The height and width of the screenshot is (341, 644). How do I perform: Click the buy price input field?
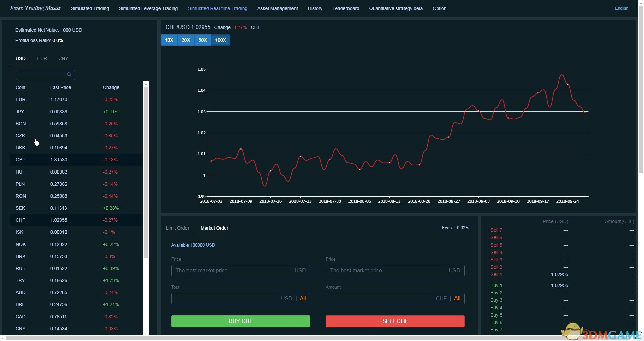click(240, 270)
